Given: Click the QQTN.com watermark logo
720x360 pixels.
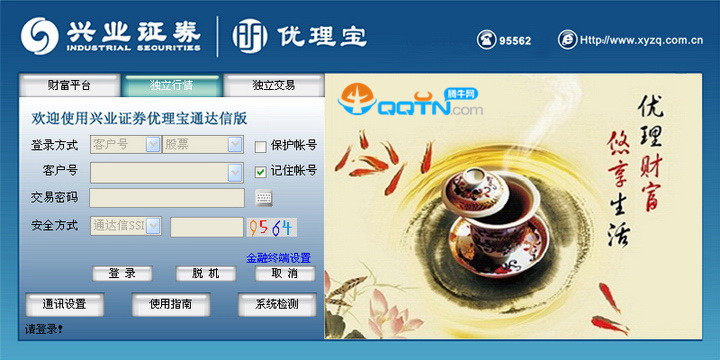Looking at the screenshot, I should pyautogui.click(x=410, y=100).
